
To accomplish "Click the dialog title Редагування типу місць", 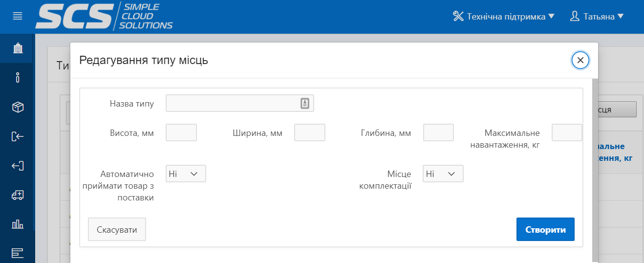I will point(144,60).
